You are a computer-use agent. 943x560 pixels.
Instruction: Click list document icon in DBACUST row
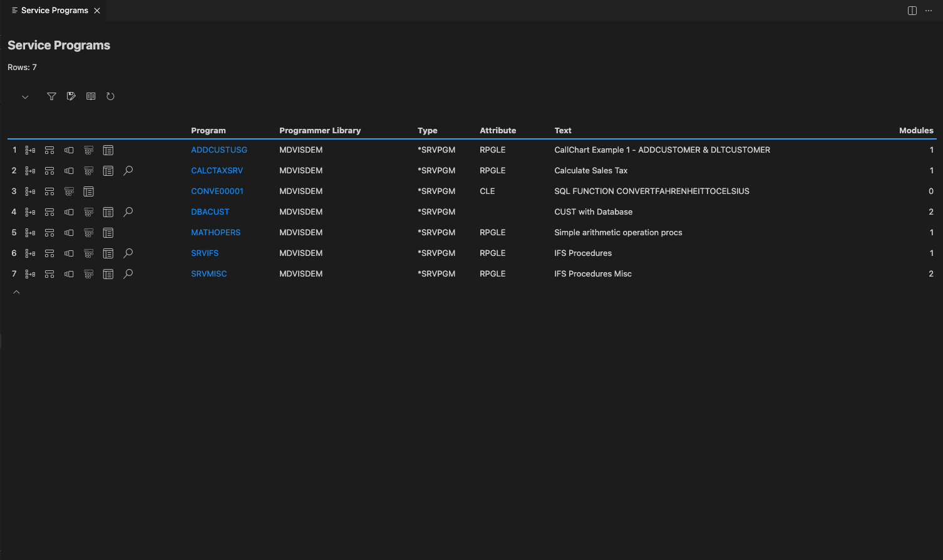pyautogui.click(x=108, y=212)
